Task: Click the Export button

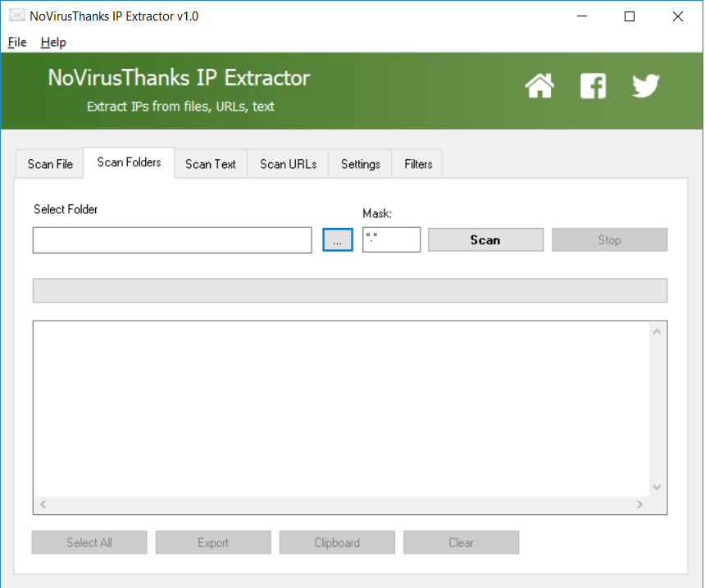Action: (214, 543)
